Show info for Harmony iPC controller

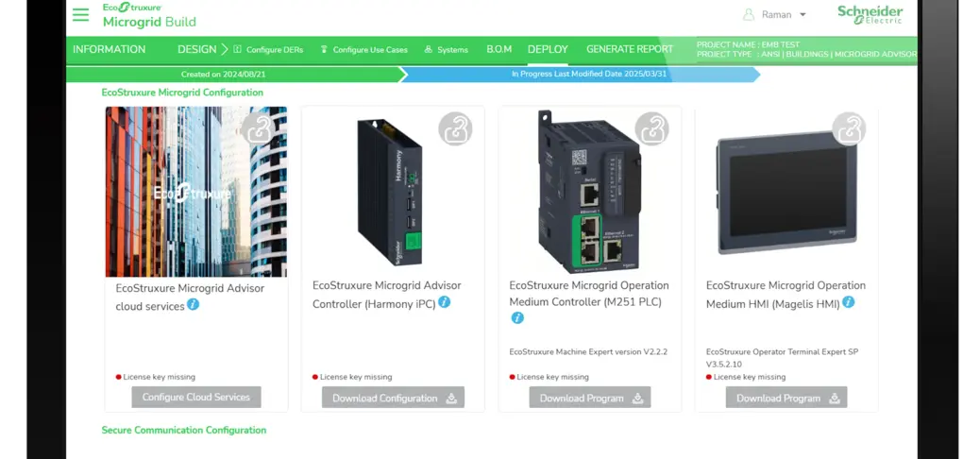click(444, 302)
